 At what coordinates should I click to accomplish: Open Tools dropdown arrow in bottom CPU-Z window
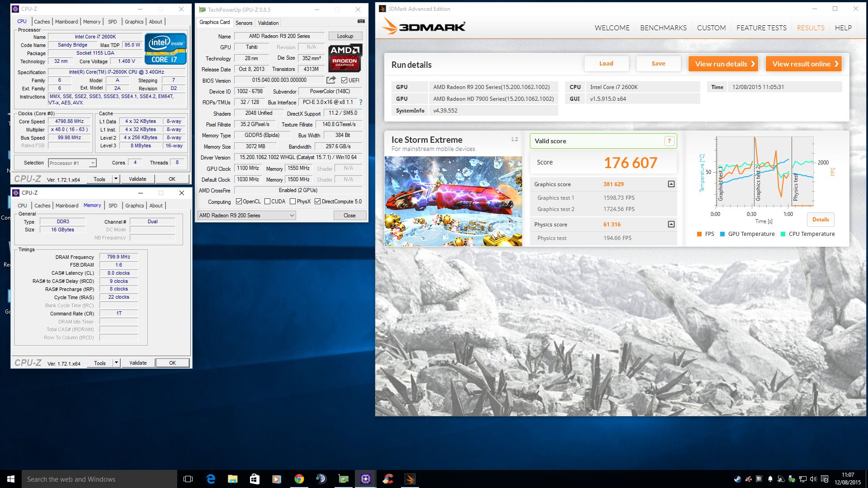pos(116,363)
